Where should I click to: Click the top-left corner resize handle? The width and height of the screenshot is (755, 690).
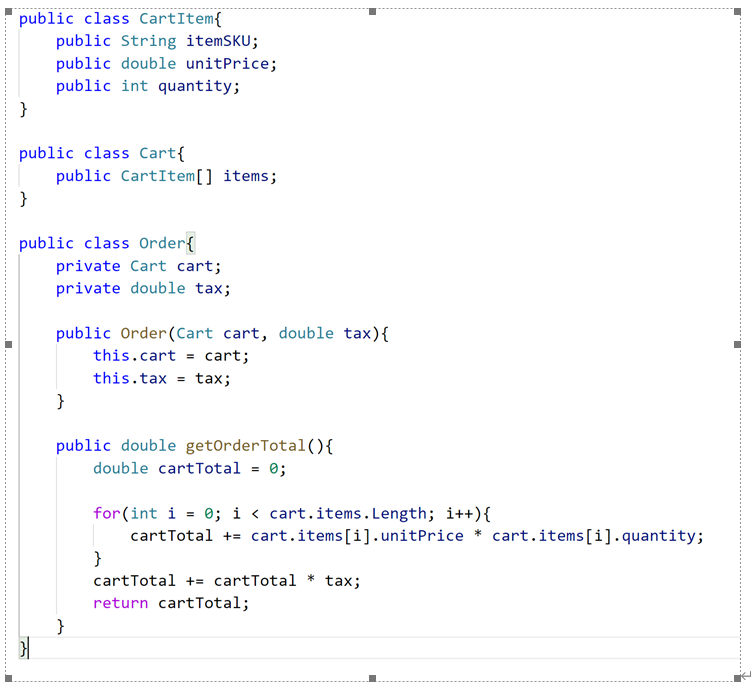(x=8, y=12)
